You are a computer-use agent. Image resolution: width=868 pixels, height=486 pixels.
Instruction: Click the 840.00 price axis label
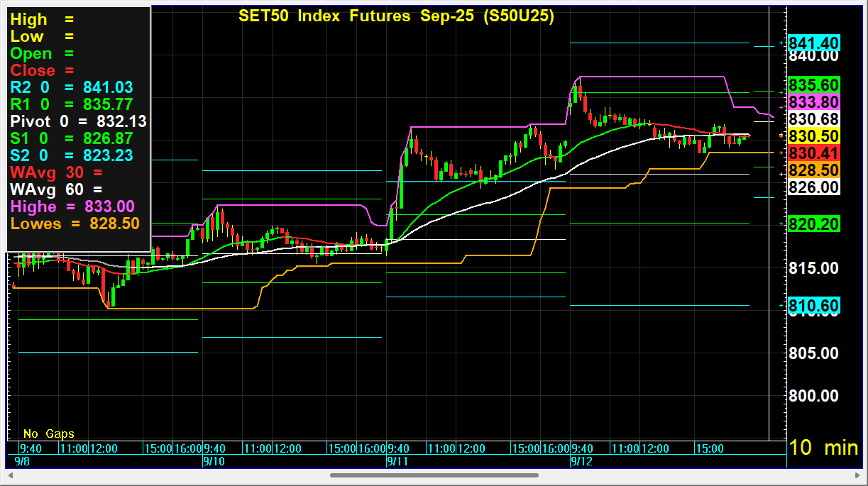pos(814,56)
